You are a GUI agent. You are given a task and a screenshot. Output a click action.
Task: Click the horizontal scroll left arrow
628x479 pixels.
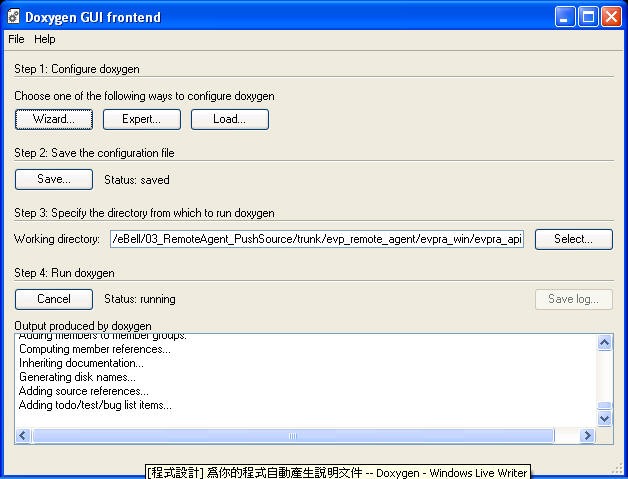(x=23, y=435)
